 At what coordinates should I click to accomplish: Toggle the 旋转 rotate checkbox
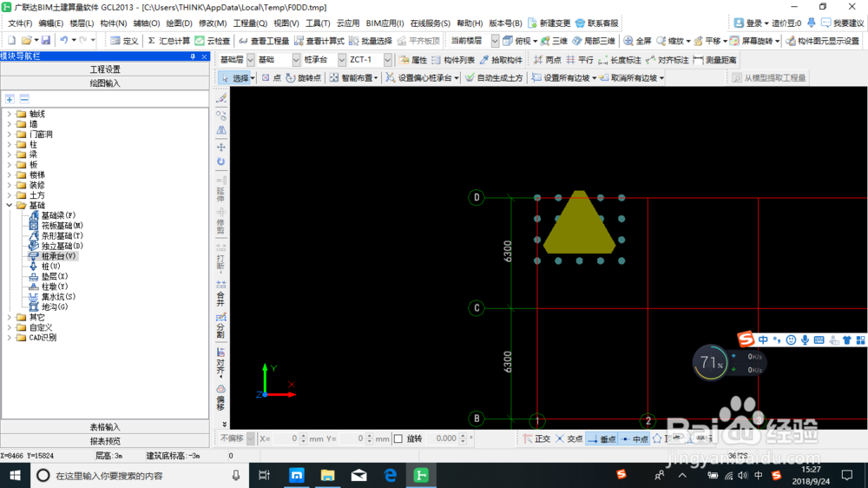(x=398, y=439)
